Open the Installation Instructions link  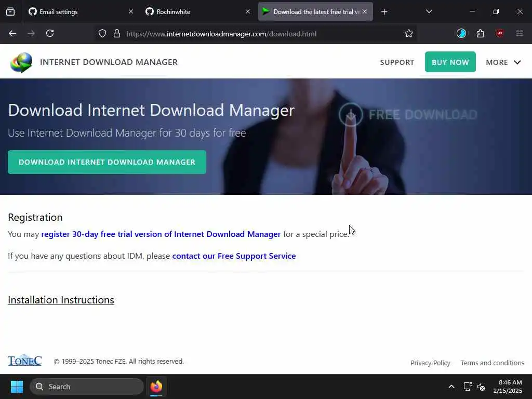tap(61, 300)
